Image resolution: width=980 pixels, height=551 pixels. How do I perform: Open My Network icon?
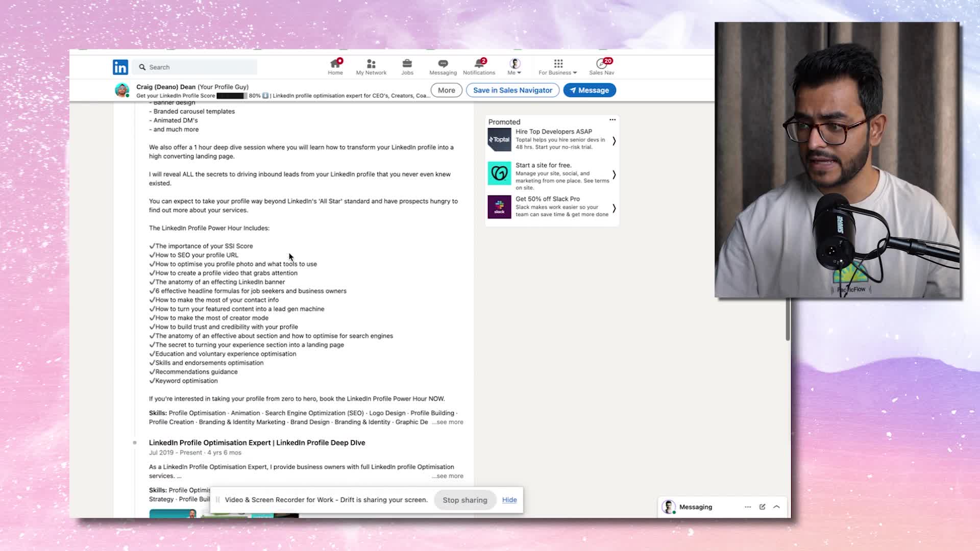(x=371, y=64)
